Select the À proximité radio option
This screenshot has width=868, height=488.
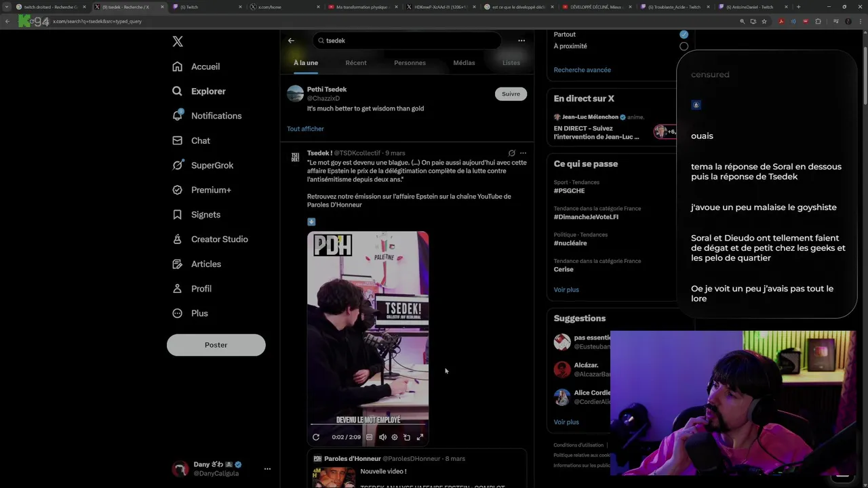pos(684,46)
